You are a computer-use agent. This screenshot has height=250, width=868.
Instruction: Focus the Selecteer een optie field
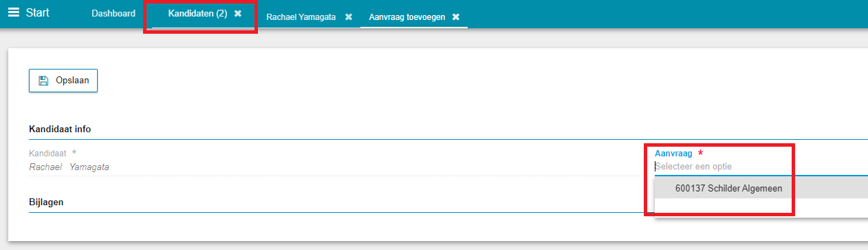761,166
